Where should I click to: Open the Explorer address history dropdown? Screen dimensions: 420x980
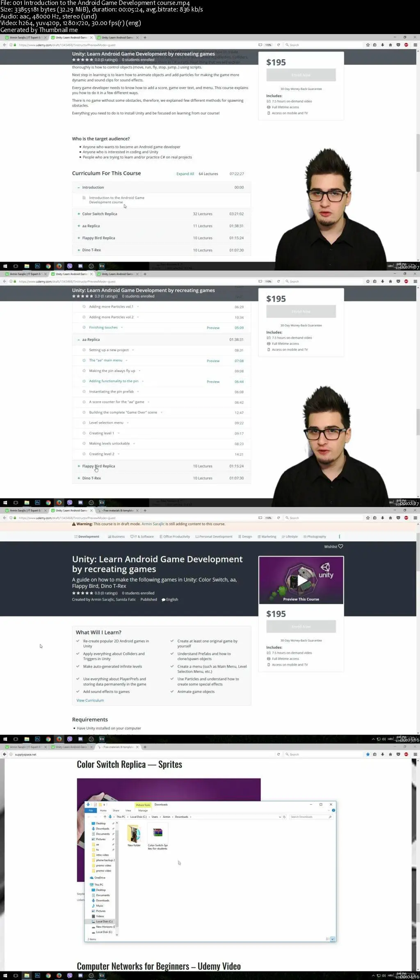(280, 817)
